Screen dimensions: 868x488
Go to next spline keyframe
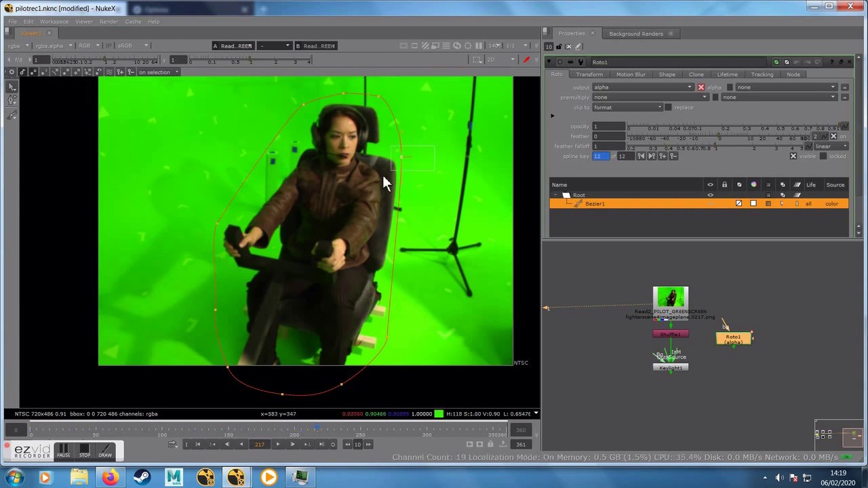coord(652,157)
